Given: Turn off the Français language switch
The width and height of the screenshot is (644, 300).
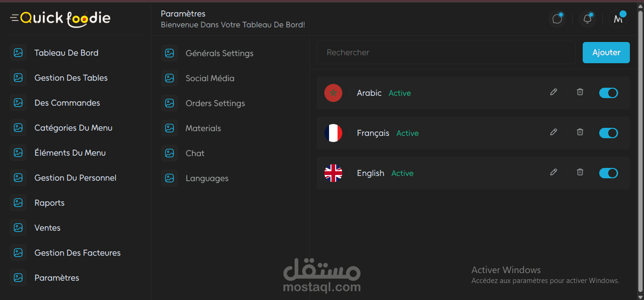Looking at the screenshot, I should (608, 133).
